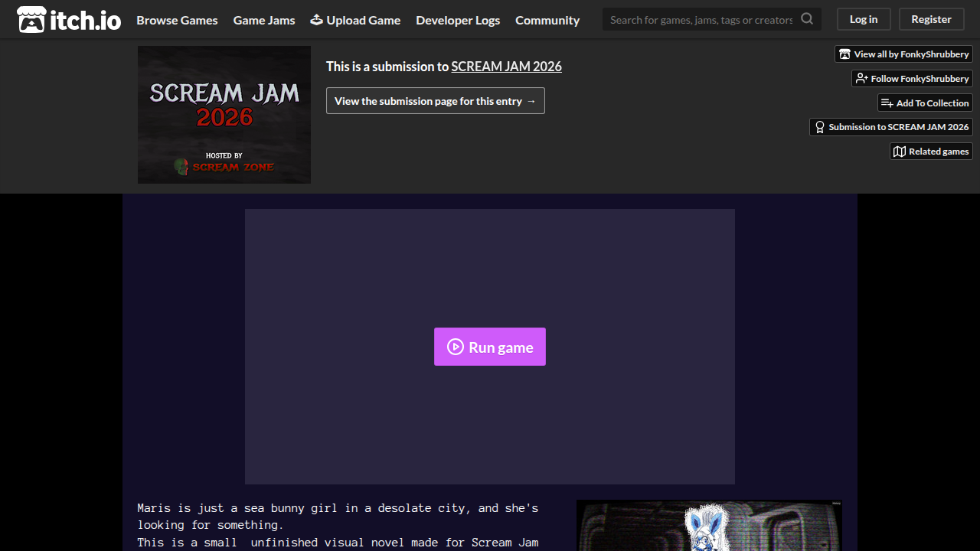Viewport: 980px width, 551px height.
Task: Open Submission to SCREAM JAM 2026
Action: pyautogui.click(x=891, y=127)
